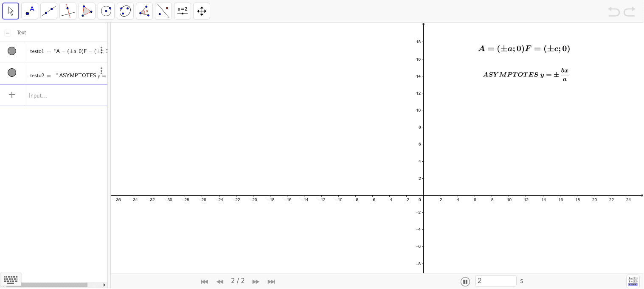Select the Point tool

pos(30,11)
